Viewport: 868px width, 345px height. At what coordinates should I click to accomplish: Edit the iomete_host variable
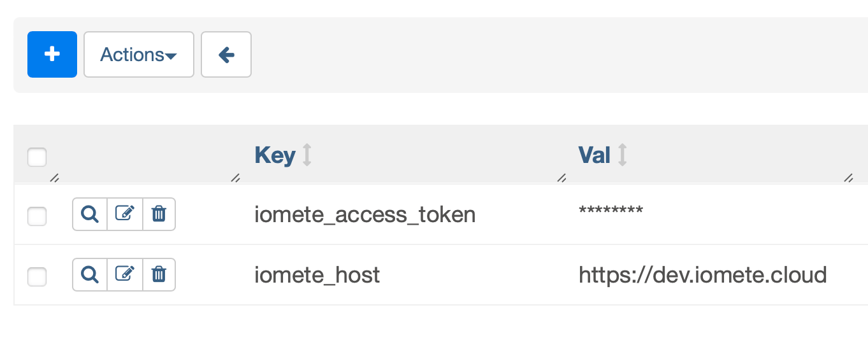coord(124,274)
